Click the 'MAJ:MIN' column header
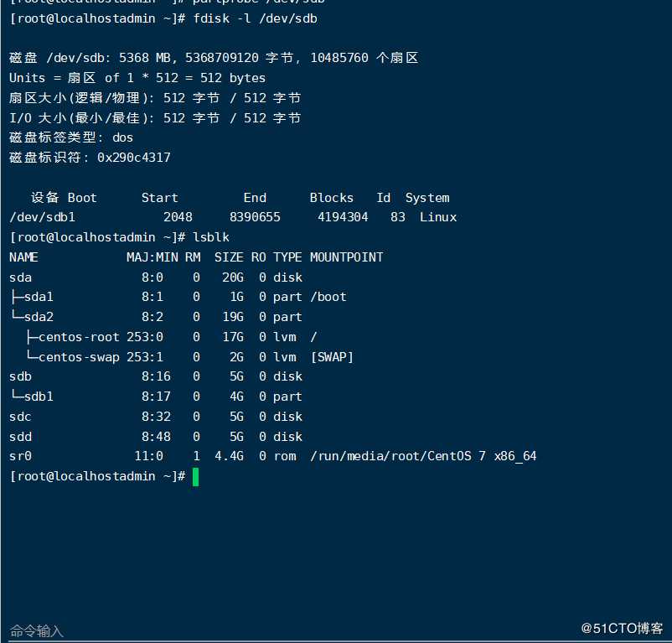This screenshot has height=643, width=672. (152, 257)
